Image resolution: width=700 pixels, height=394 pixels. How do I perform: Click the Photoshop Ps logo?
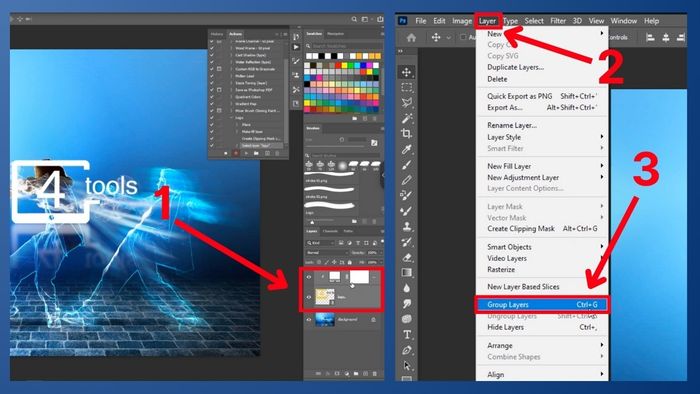tap(403, 21)
